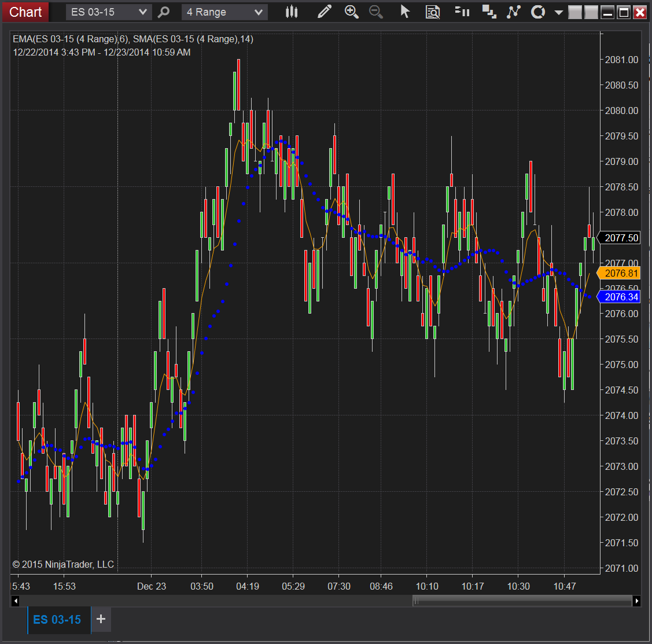Click the instrument search magnifier icon
The width and height of the screenshot is (652, 644).
tap(164, 12)
